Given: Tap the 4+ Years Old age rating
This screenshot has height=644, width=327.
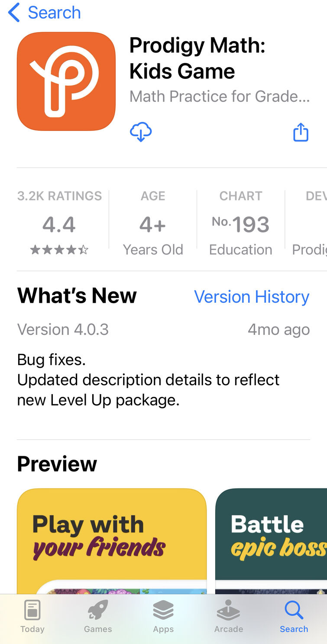Looking at the screenshot, I should 153,222.
